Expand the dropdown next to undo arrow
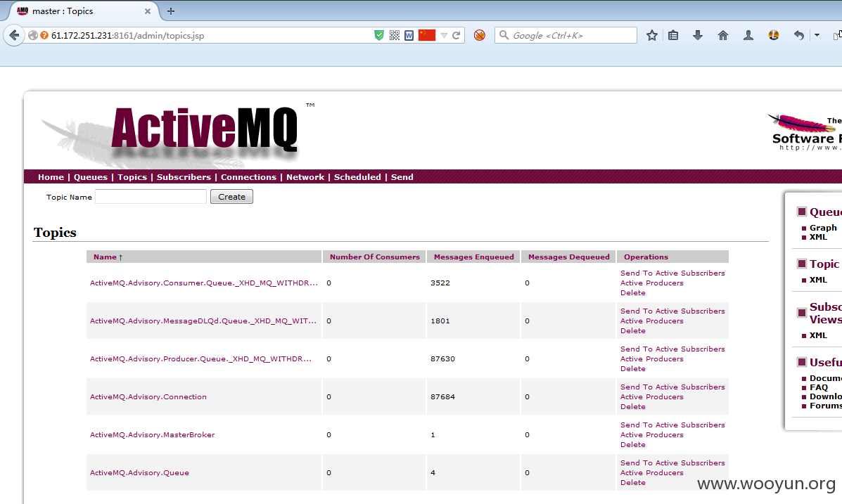 coord(817,35)
